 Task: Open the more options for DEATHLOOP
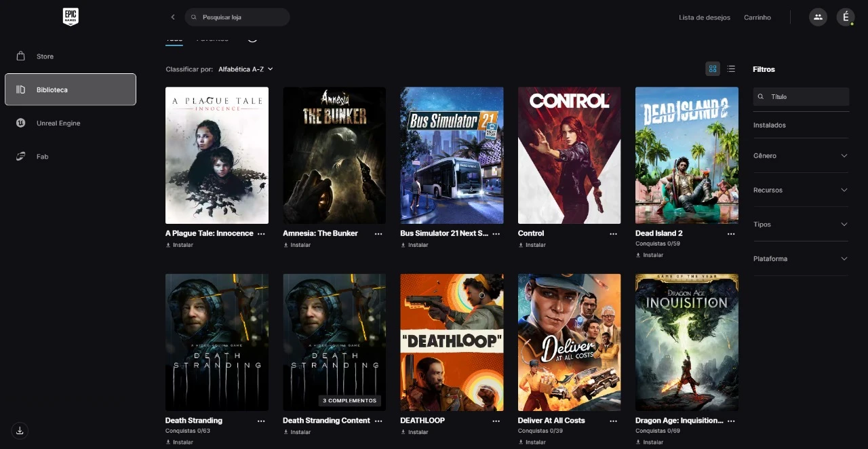click(x=496, y=421)
